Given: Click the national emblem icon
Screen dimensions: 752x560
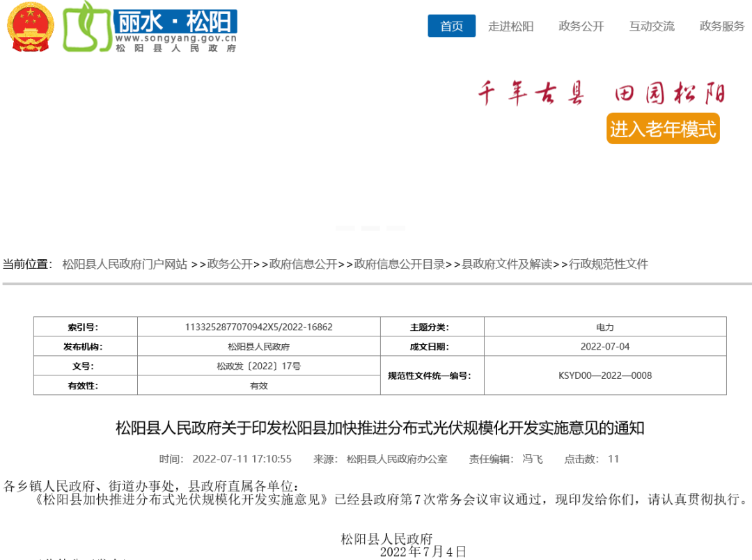Looking at the screenshot, I should pos(30,26).
